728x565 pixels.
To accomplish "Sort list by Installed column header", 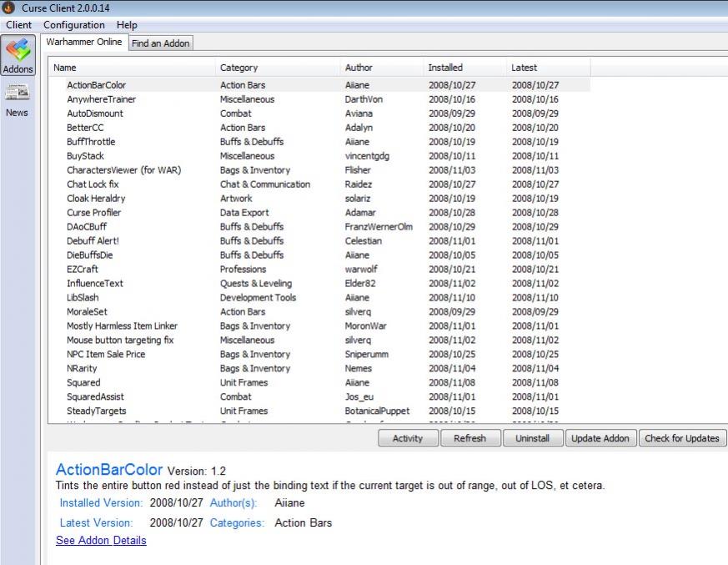I will 464,68.
